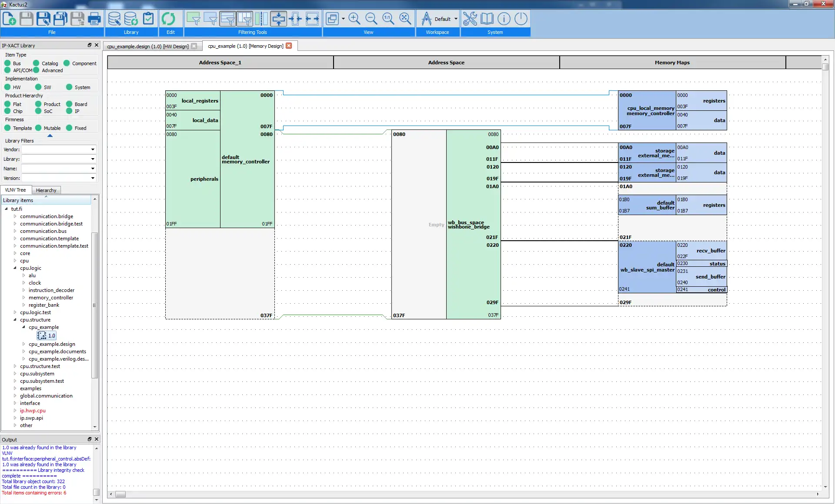Image resolution: width=835 pixels, height=504 pixels.
Task: Select the Default view dropdown in toolbar
Action: [x=444, y=19]
